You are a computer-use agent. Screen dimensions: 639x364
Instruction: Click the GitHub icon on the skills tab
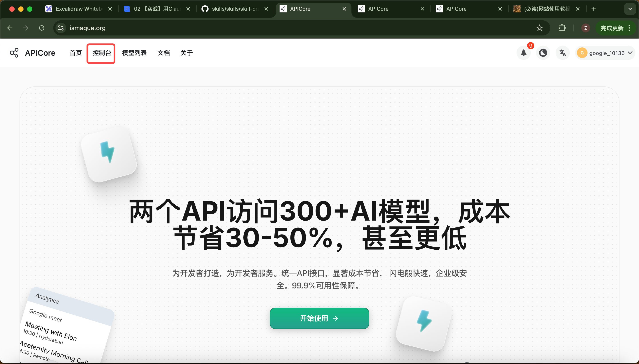click(205, 9)
